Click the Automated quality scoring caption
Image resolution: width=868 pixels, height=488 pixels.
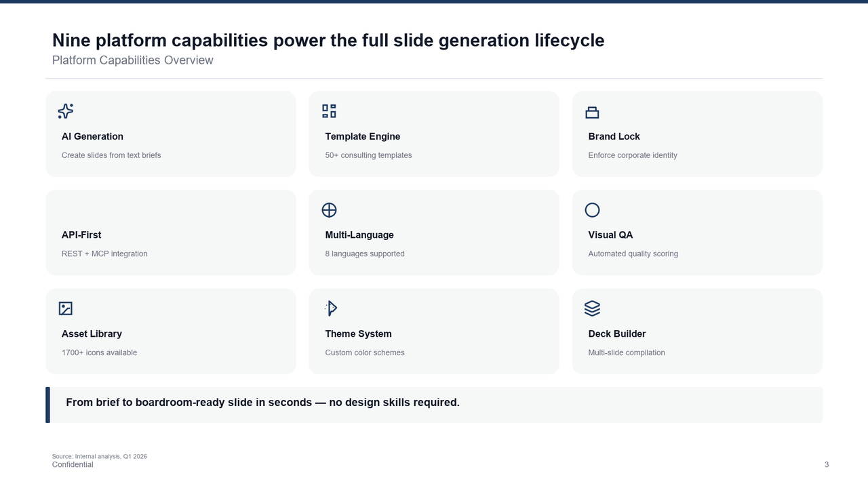coord(633,253)
